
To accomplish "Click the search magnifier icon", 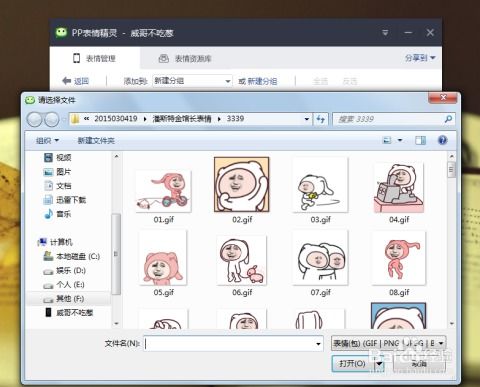I will click(x=449, y=119).
